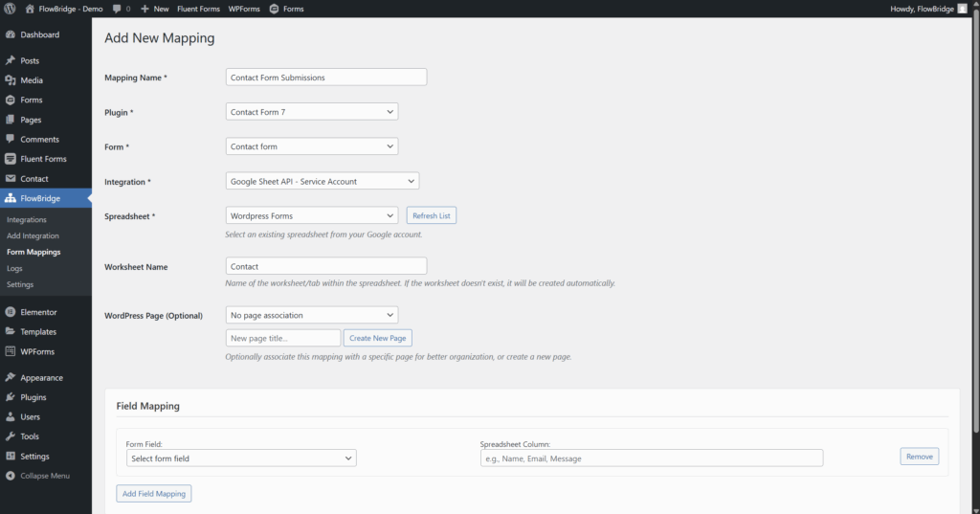Image resolution: width=980 pixels, height=514 pixels.
Task: Open the Integration dropdown with Google Sheet API
Action: pyautogui.click(x=323, y=181)
